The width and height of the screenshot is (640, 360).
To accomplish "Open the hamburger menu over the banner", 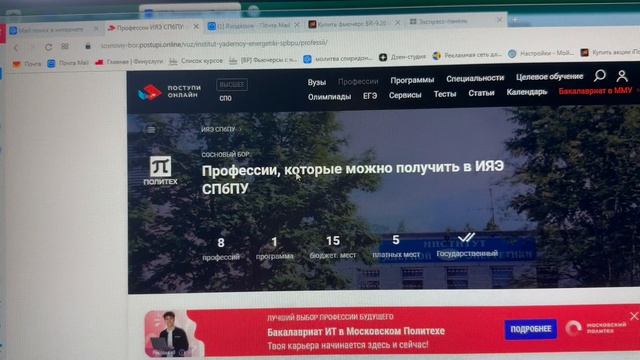I will [151, 130].
